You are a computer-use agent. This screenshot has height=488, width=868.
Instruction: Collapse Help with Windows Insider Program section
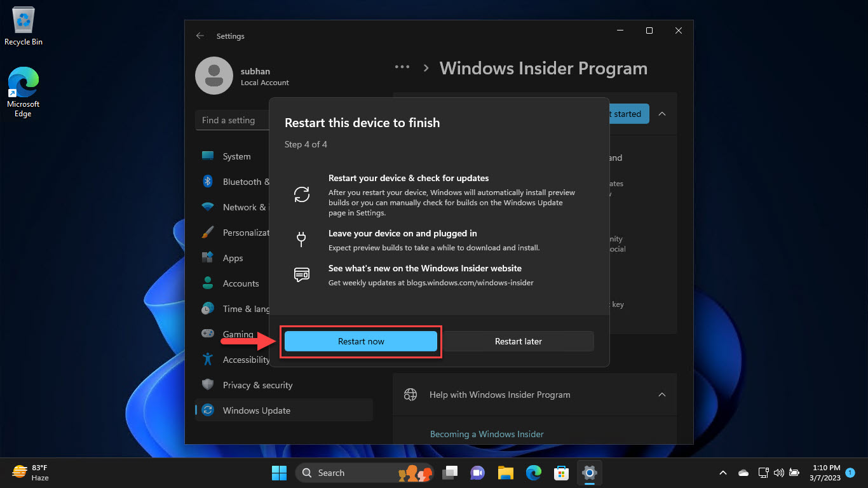(x=661, y=395)
